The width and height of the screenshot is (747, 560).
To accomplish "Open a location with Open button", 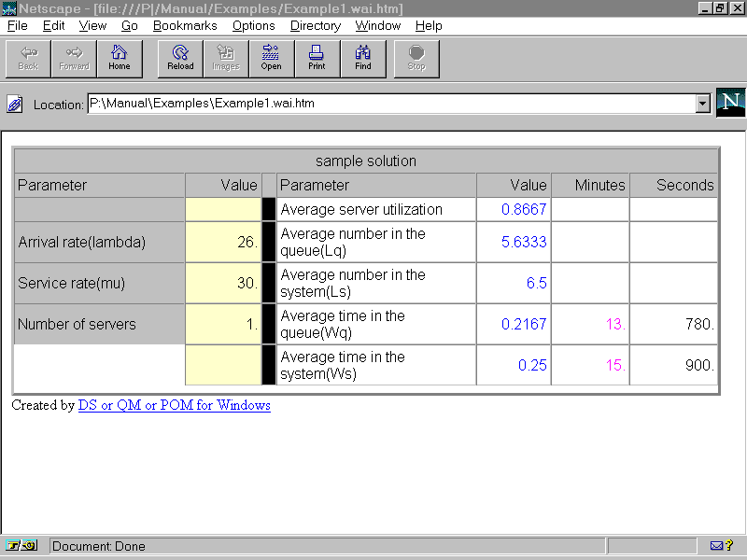I will coord(271,58).
